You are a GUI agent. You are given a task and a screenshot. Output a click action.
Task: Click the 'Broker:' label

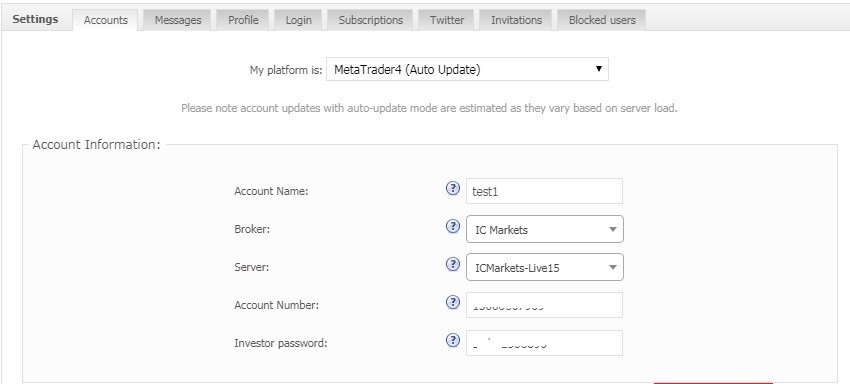pos(252,229)
